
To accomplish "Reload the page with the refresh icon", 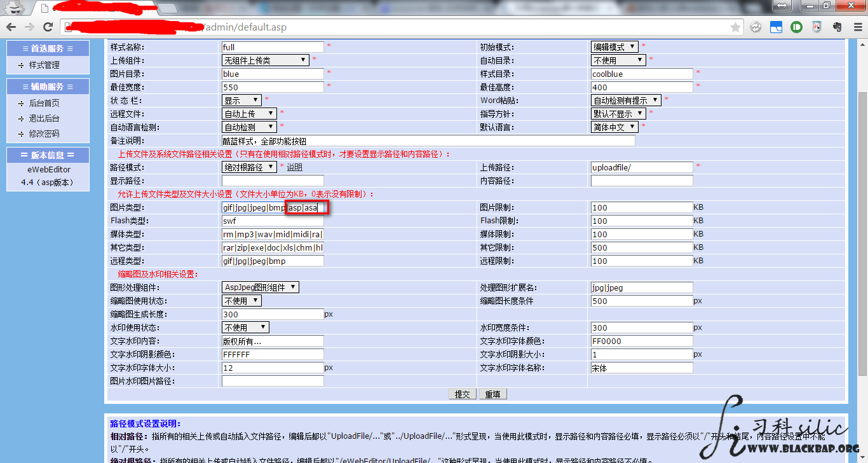I will (48, 27).
